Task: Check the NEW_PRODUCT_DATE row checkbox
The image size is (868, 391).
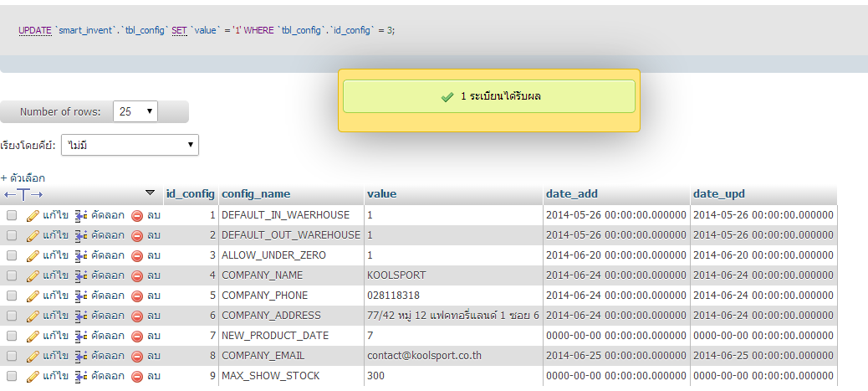Action: pos(12,336)
